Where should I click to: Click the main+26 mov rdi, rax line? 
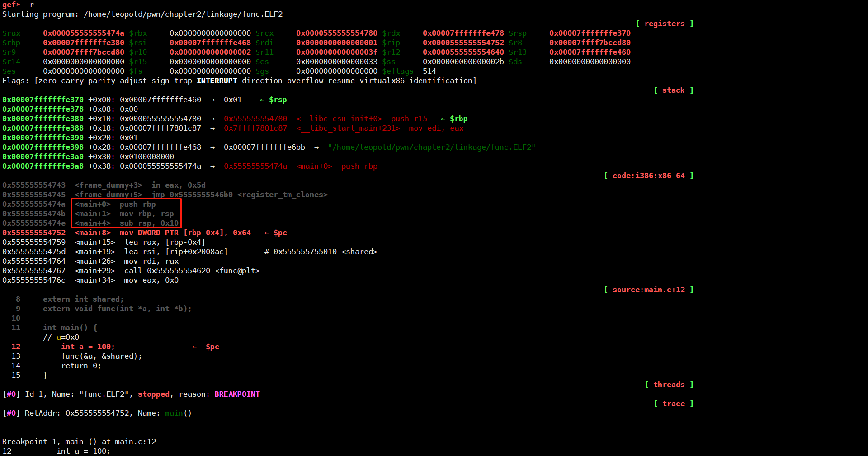coord(90,261)
